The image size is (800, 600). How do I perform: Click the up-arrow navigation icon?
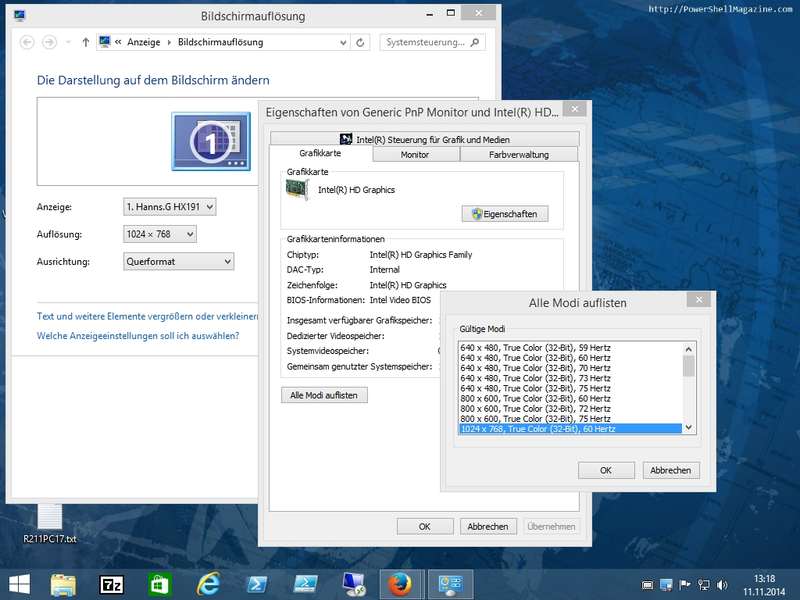pos(86,43)
